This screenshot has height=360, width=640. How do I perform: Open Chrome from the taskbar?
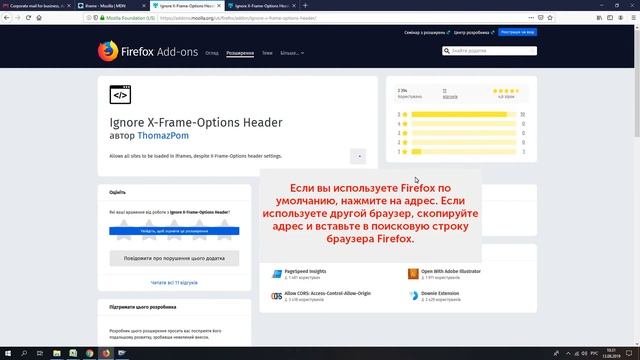pyautogui.click(x=89, y=353)
